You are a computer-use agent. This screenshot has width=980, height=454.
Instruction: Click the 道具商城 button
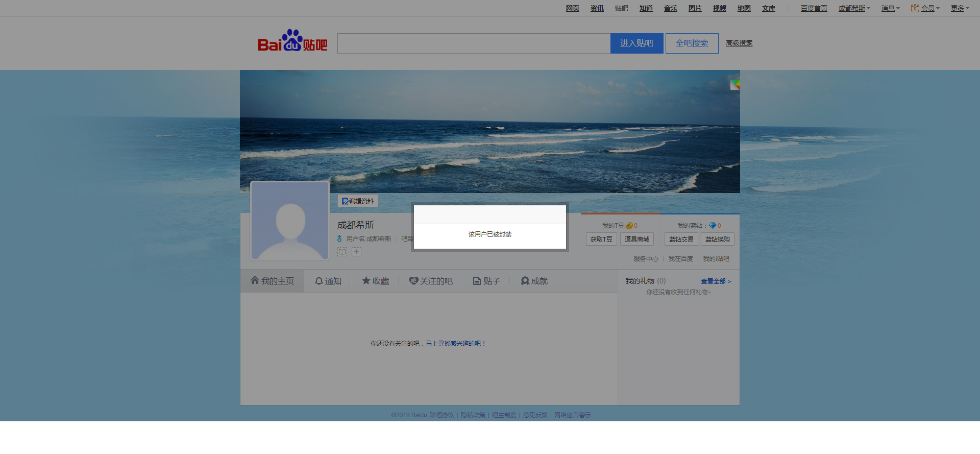(637, 239)
